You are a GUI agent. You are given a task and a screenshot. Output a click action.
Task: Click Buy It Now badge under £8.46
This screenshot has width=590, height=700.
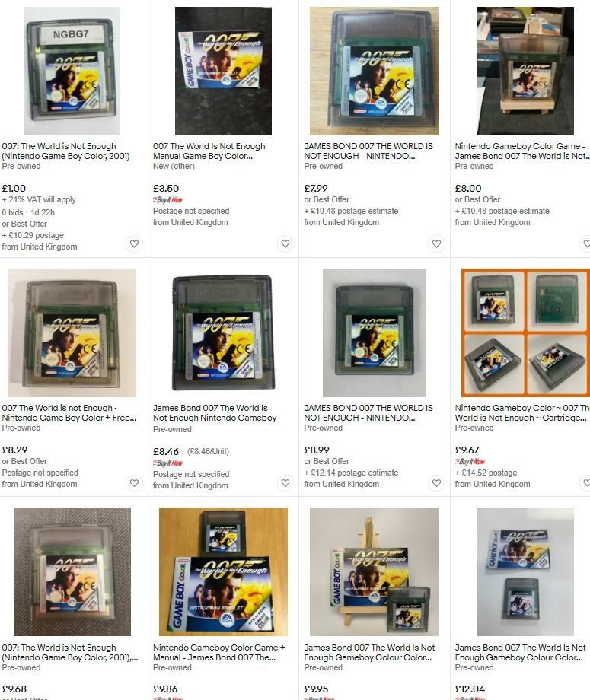coord(168,463)
